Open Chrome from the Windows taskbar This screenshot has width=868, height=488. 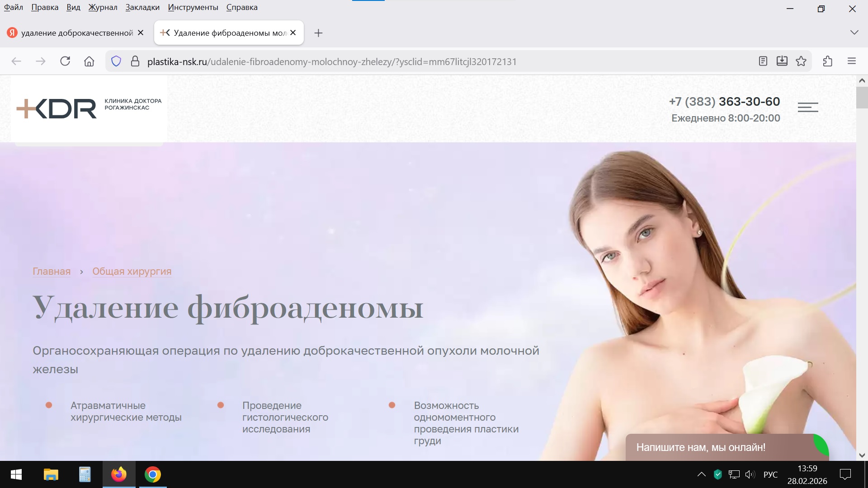(153, 474)
